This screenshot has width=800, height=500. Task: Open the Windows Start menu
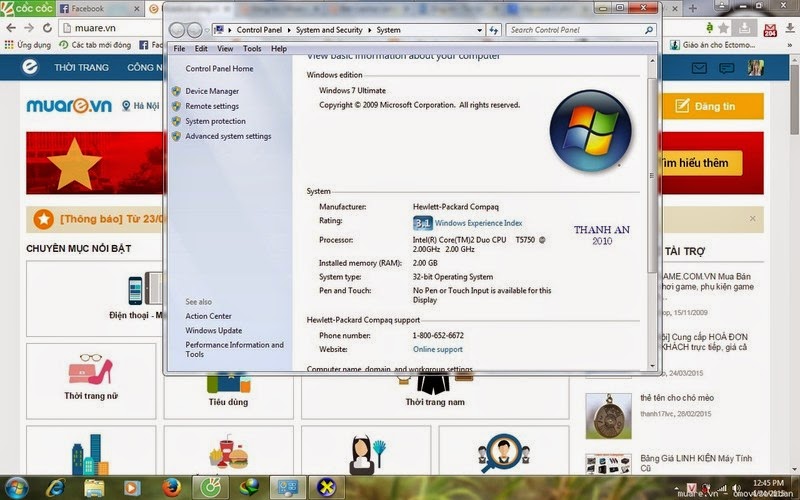pyautogui.click(x=17, y=488)
